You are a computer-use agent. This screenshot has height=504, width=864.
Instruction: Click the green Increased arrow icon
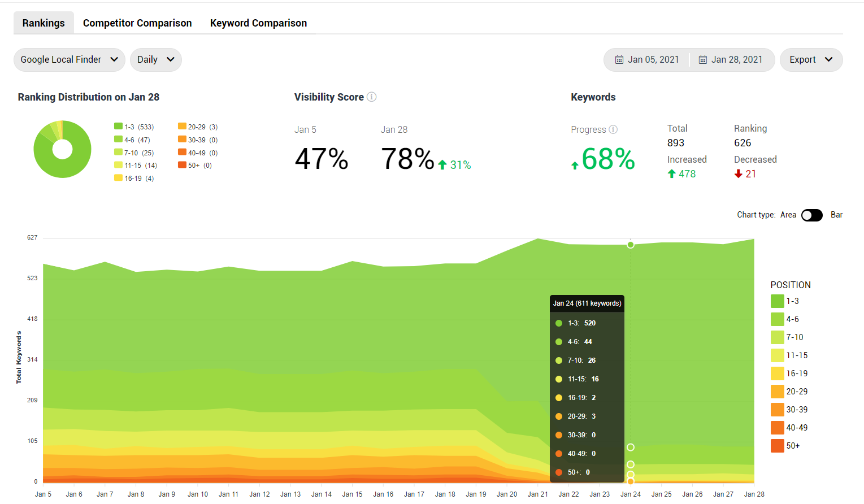coord(672,174)
